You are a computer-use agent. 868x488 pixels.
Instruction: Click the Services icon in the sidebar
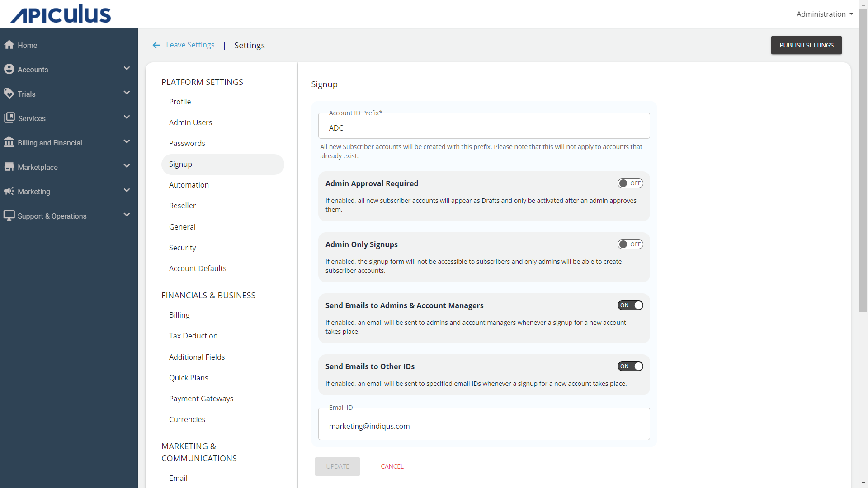click(x=9, y=118)
